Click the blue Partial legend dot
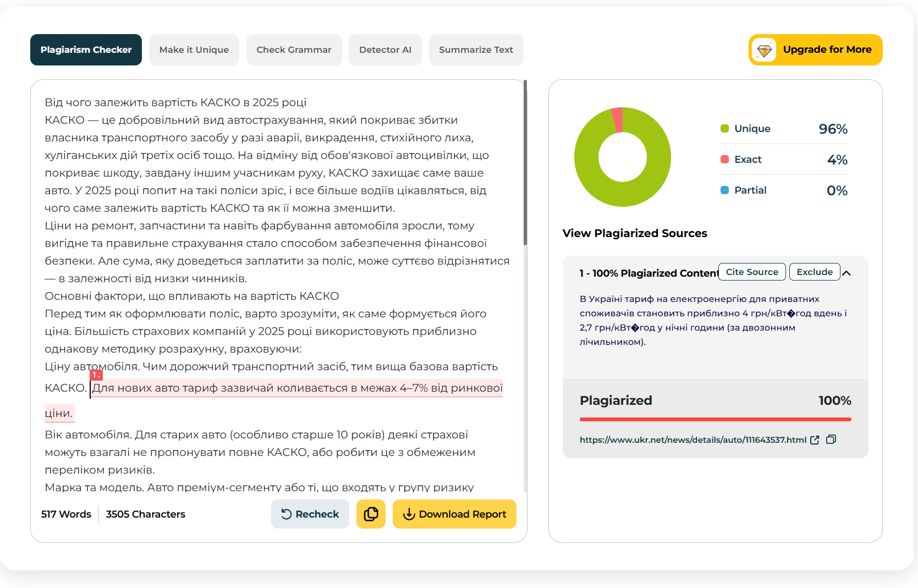Viewport: 918px width, 588px height. tap(724, 190)
